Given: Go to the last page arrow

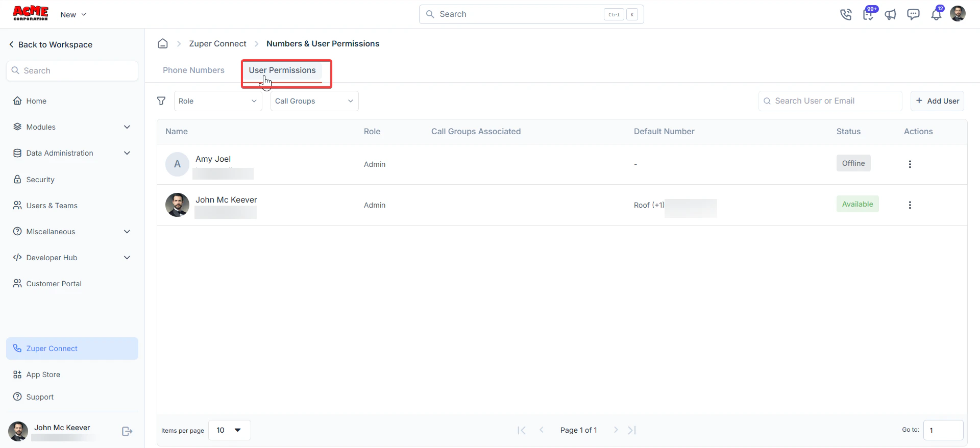Looking at the screenshot, I should coord(632,430).
